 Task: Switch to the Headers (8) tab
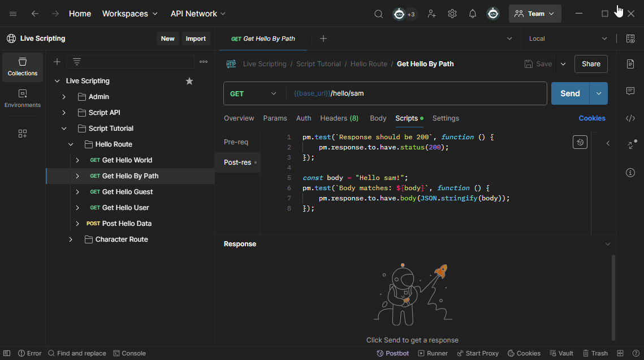[339, 118]
